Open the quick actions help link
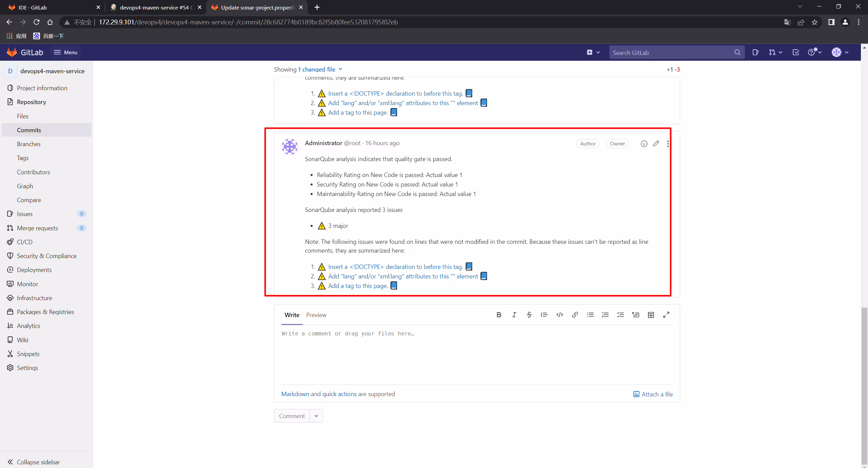This screenshot has width=868, height=468. [339, 394]
